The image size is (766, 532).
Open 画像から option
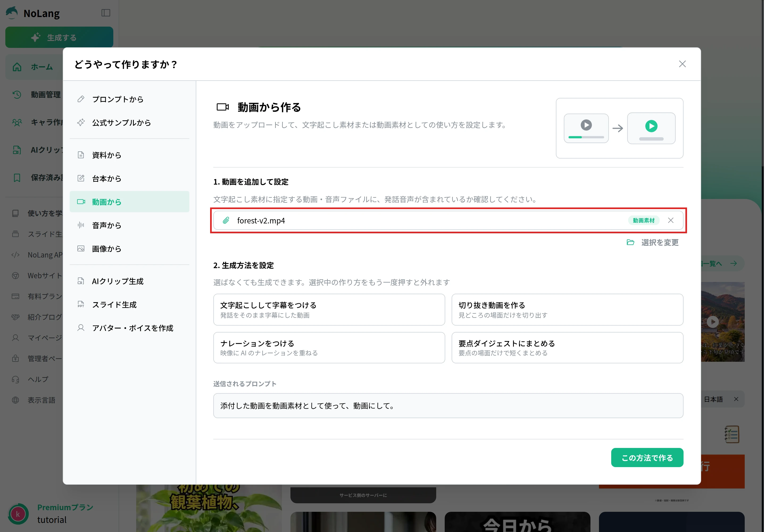pos(129,249)
